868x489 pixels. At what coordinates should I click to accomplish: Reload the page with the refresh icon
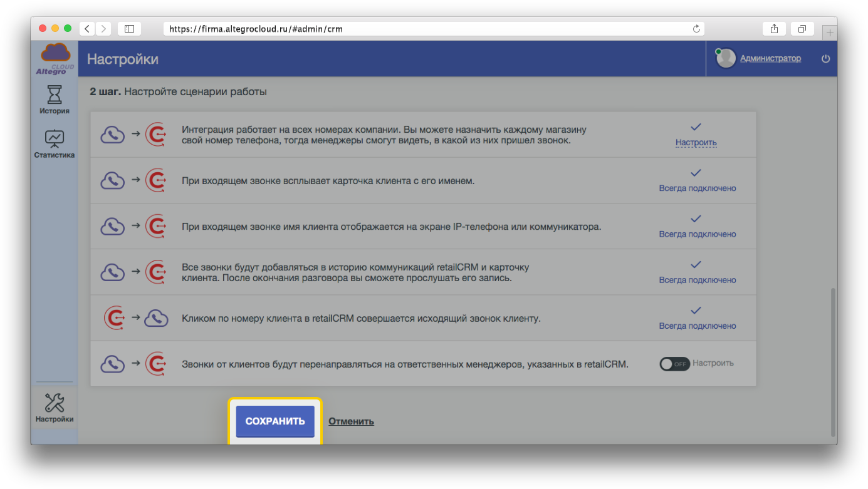pyautogui.click(x=696, y=29)
